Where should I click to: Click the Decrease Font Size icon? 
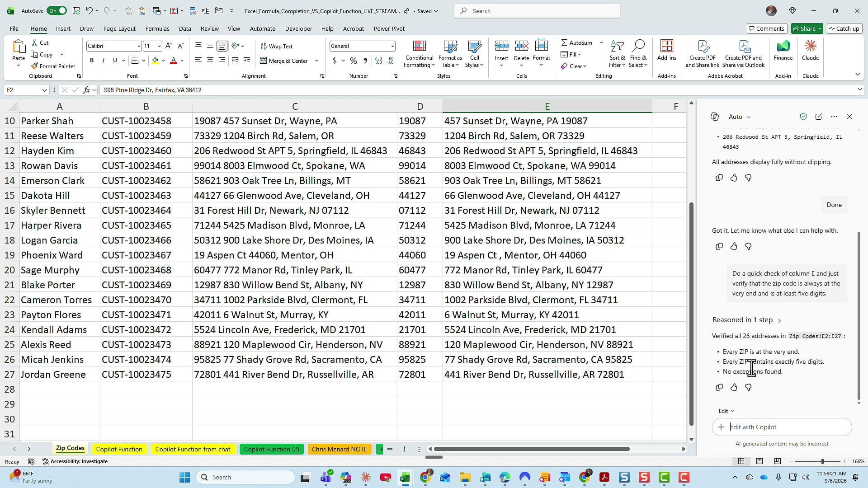[x=180, y=46]
